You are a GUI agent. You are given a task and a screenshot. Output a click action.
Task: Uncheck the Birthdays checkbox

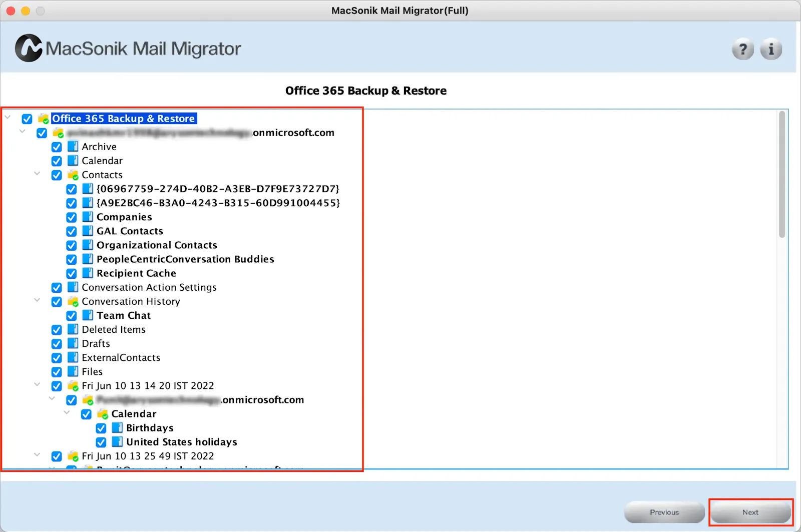tap(101, 428)
